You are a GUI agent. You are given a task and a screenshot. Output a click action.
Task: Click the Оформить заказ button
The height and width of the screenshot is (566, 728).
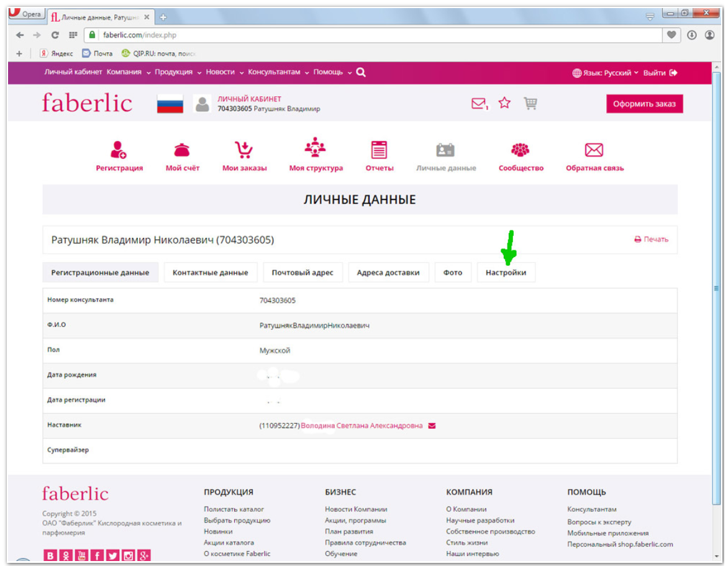click(x=644, y=104)
